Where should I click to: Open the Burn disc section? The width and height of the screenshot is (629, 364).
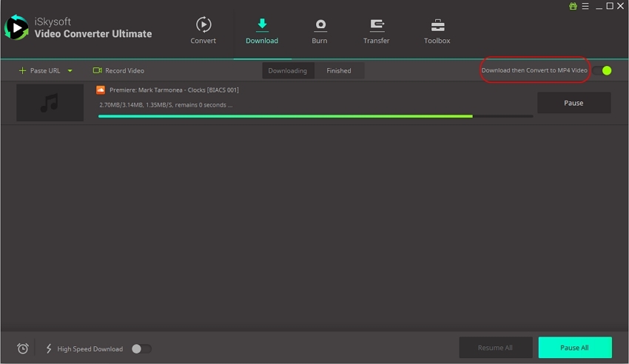[x=320, y=25]
